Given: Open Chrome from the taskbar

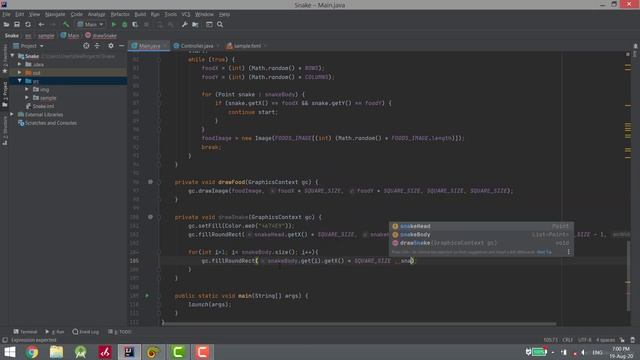Looking at the screenshot, I should tap(32, 352).
